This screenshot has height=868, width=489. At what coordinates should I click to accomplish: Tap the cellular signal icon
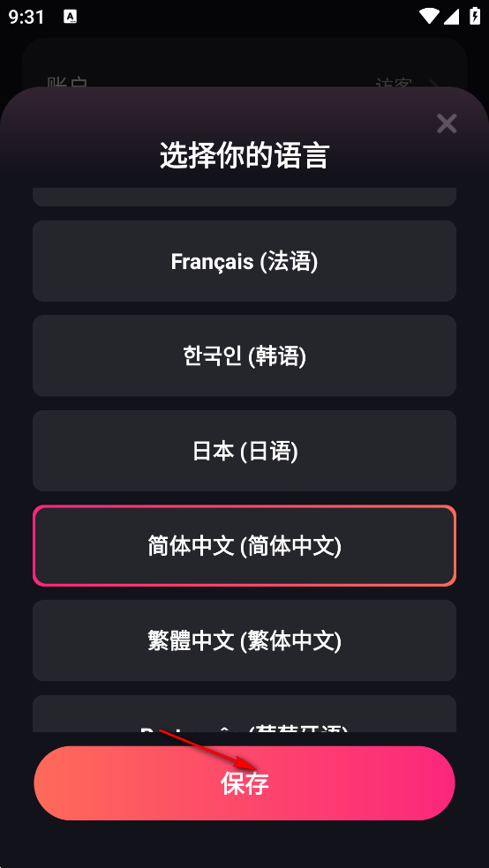[451, 17]
